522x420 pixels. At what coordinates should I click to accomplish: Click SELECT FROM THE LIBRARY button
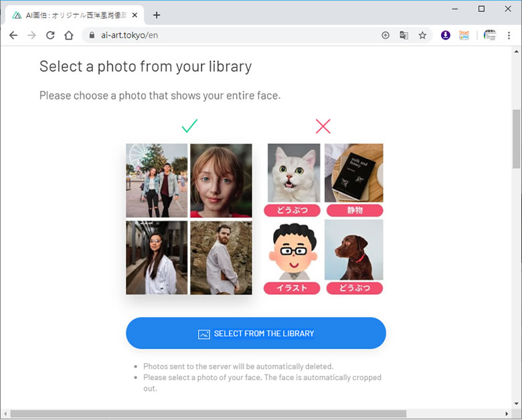(256, 333)
